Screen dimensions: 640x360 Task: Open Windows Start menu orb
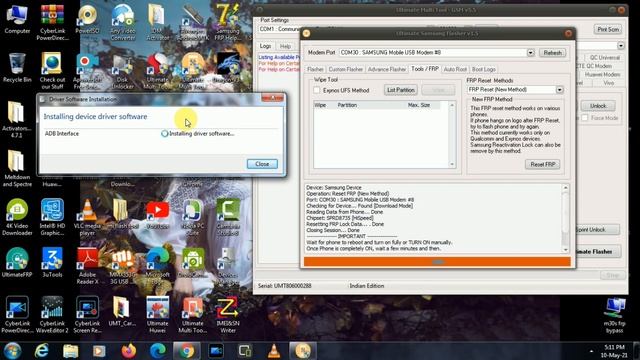click(12, 351)
